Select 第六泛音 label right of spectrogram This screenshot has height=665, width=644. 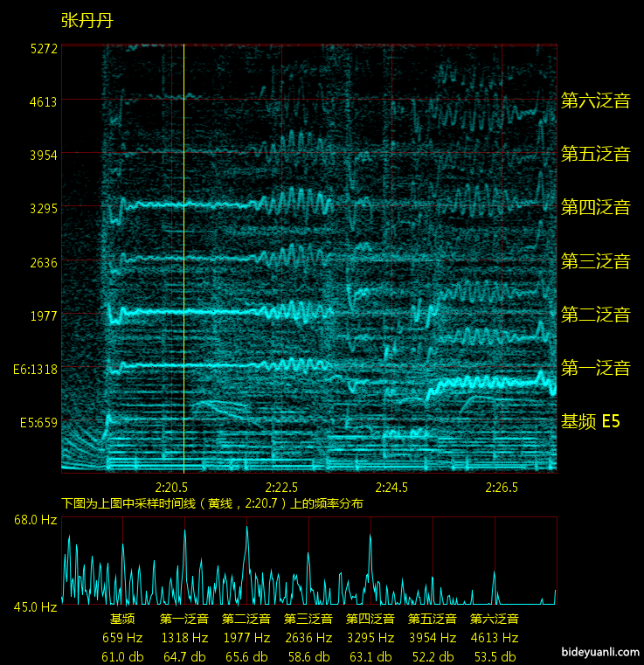point(595,100)
